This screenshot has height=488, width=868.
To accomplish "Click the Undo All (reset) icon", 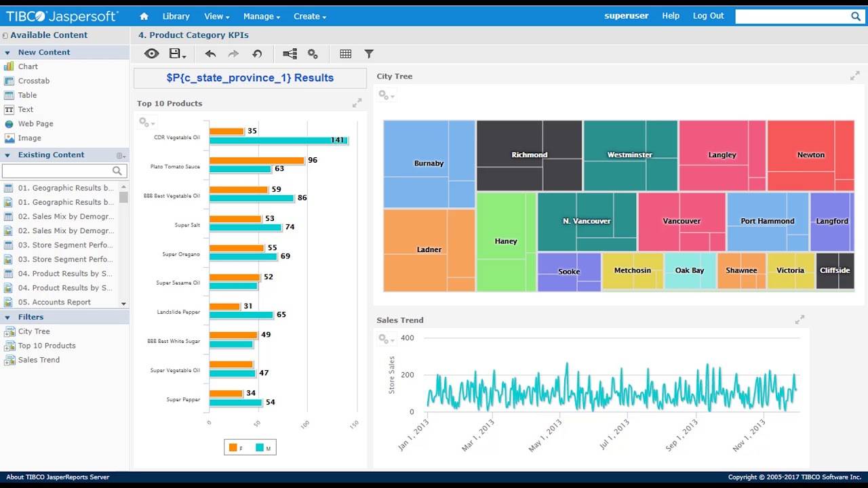I will [257, 54].
